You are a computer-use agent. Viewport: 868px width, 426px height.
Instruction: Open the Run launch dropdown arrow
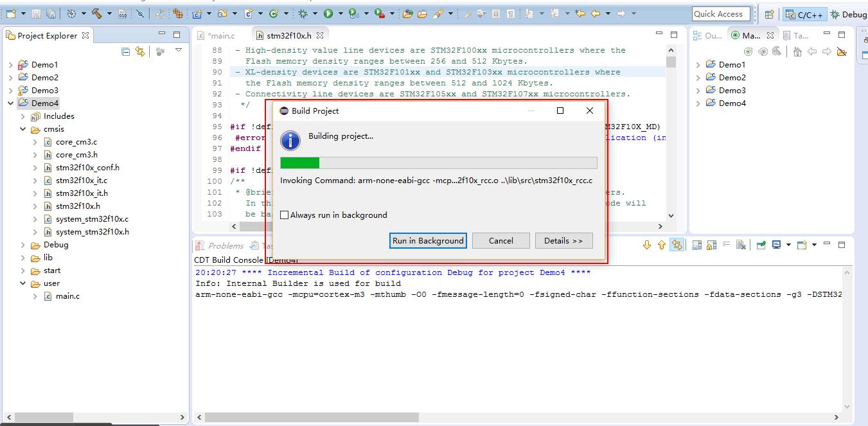point(341,13)
